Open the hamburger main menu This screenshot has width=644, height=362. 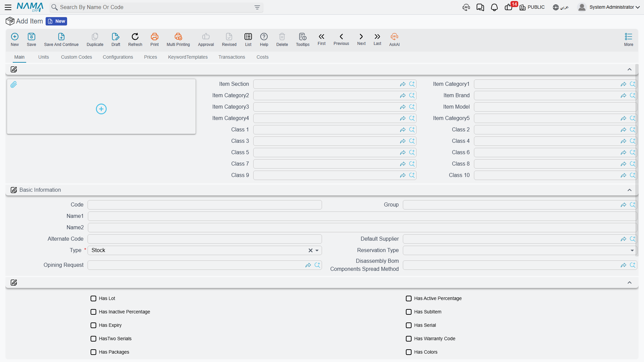point(8,7)
